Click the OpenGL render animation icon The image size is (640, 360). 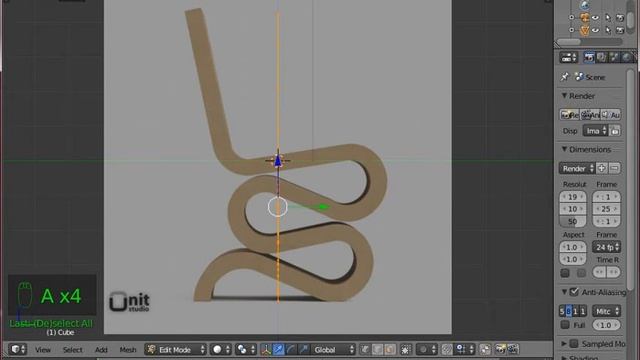coord(513,349)
